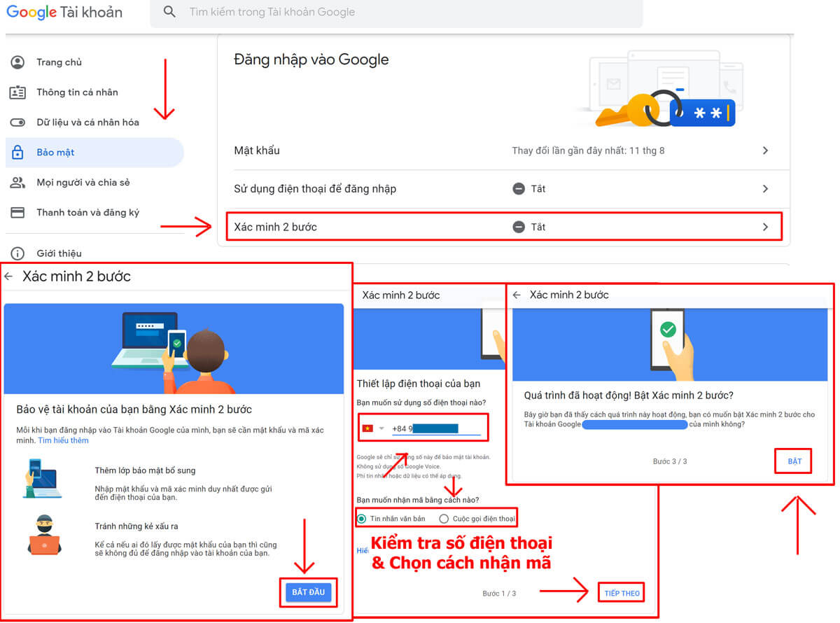Go back from the Bước 3 Xác minh 2 bước panel
Screen dimensions: 840x623
517,295
